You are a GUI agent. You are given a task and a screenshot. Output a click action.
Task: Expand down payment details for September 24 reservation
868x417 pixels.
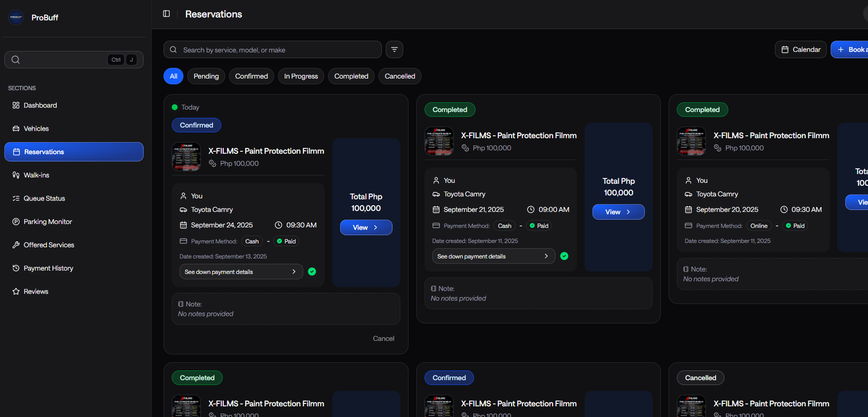coord(241,272)
